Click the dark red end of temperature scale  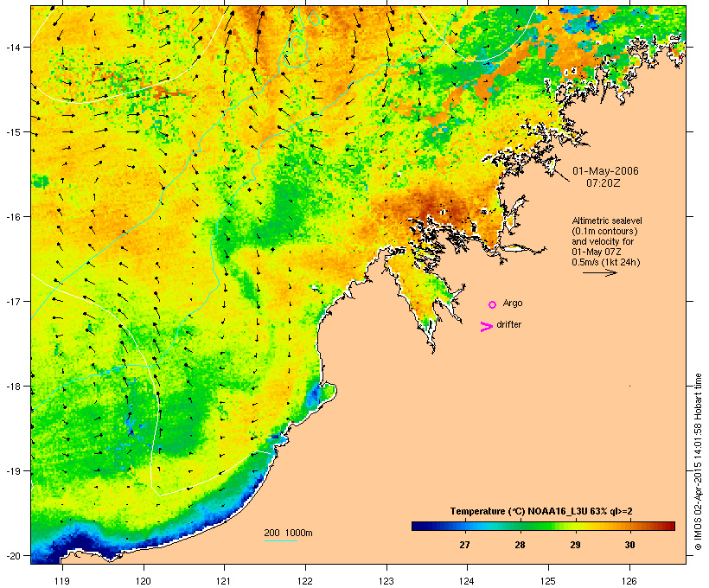pyautogui.click(x=670, y=526)
